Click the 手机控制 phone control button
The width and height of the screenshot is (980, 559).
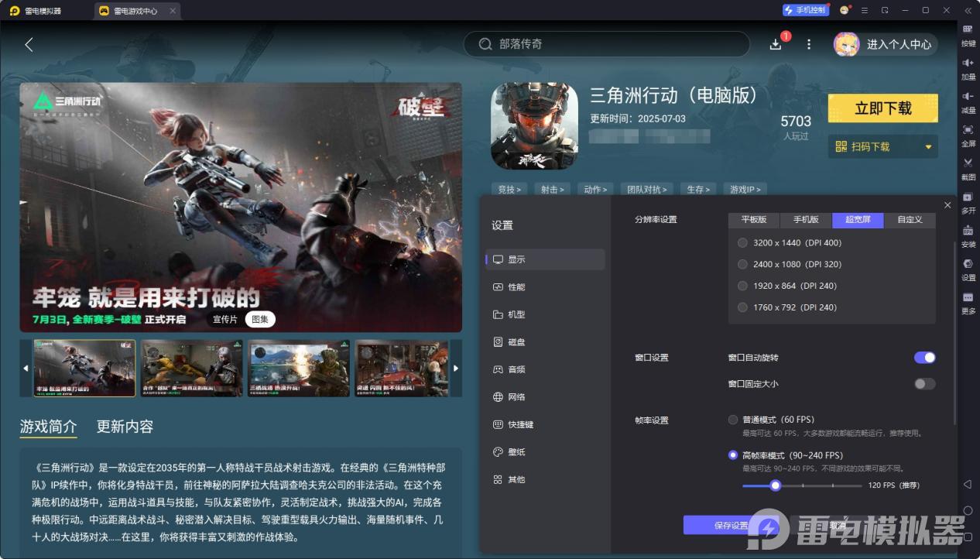click(805, 10)
